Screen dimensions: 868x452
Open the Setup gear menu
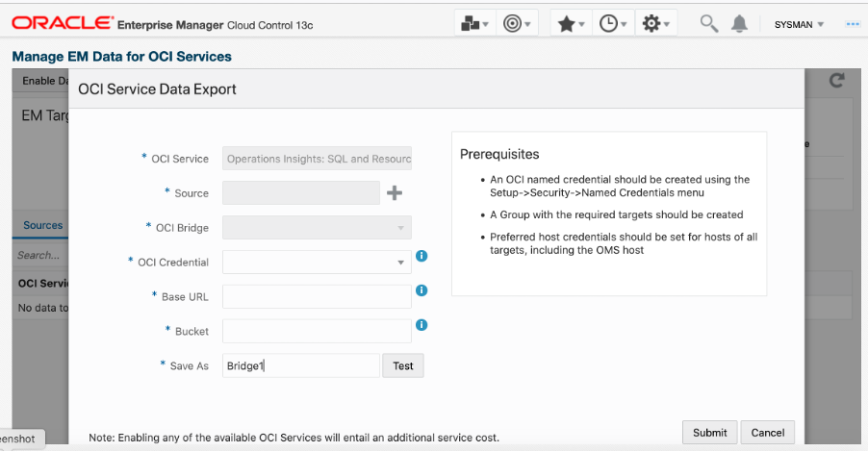point(656,24)
